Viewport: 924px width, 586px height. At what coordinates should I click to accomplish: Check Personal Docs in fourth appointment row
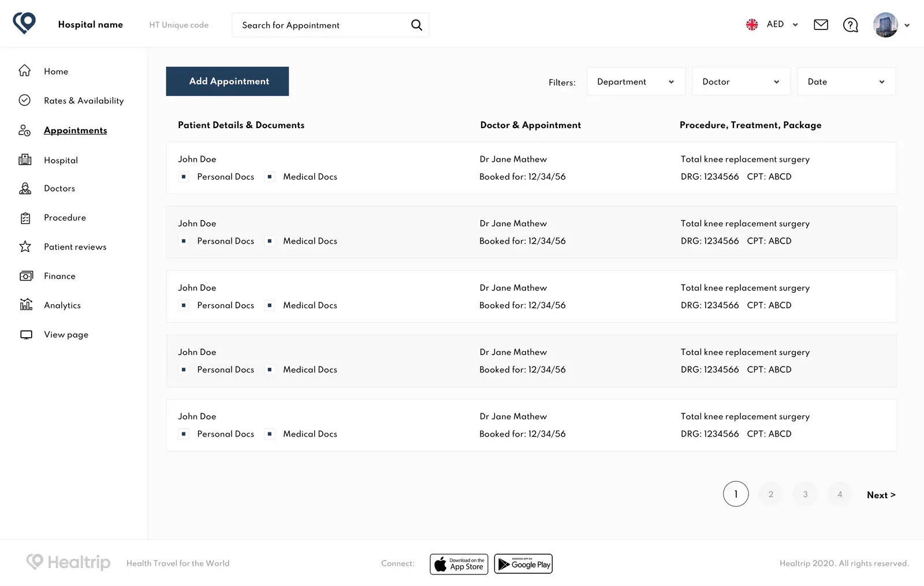point(184,369)
